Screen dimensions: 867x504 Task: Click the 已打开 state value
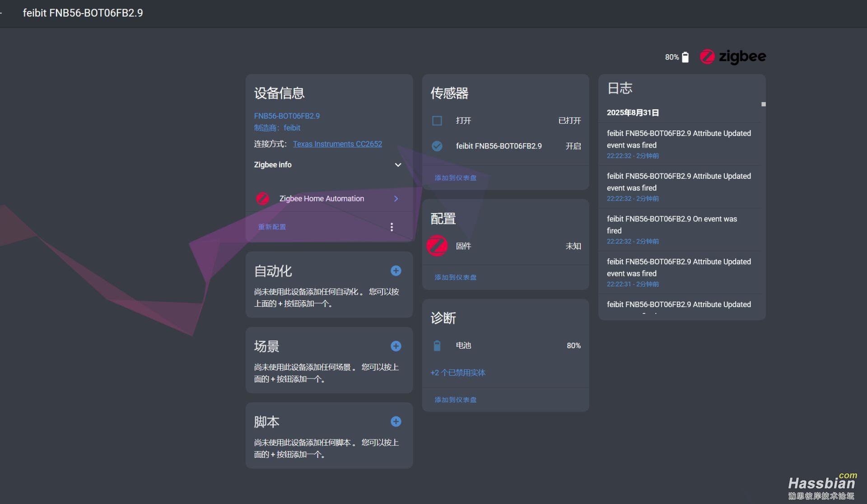(569, 121)
